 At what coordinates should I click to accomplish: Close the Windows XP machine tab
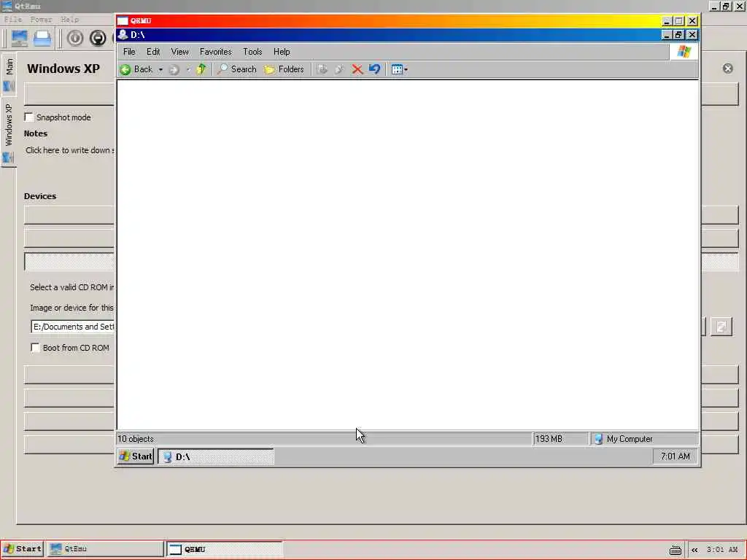727,69
